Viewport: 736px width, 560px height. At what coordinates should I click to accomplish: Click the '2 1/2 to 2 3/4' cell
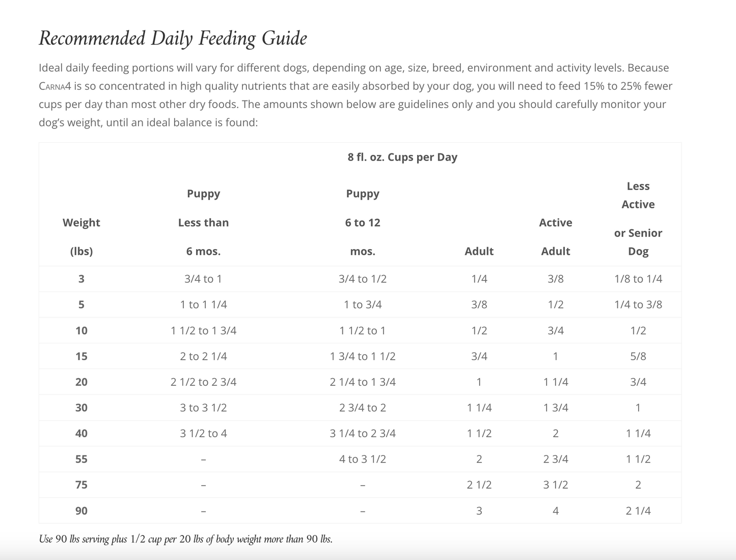click(203, 382)
